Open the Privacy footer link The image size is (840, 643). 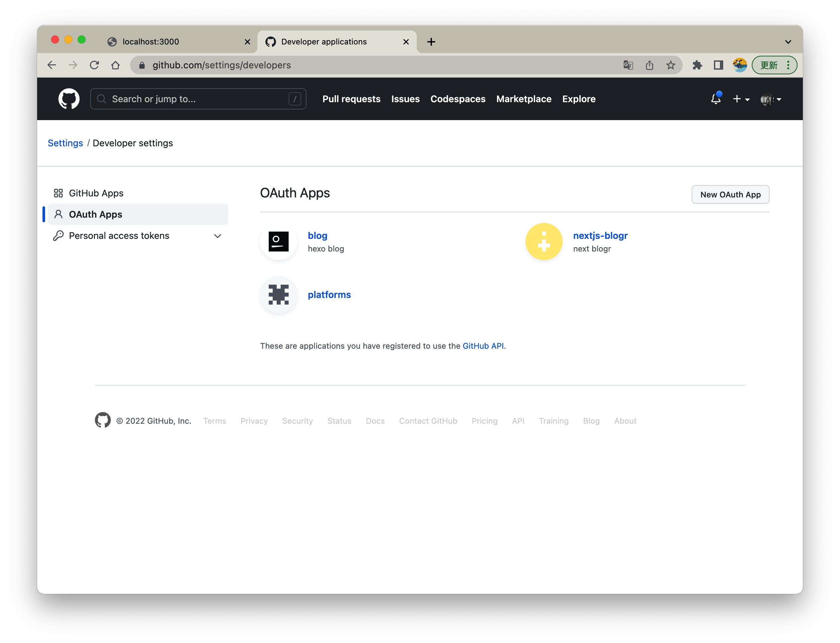[254, 421]
